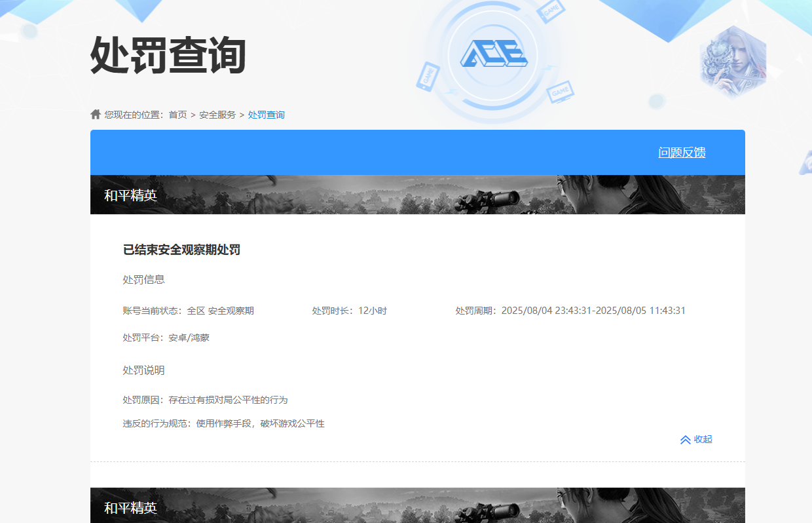Screen dimensions: 812x523
Task: Go to 安全服务 in the breadcrumb
Action: pyautogui.click(x=217, y=115)
